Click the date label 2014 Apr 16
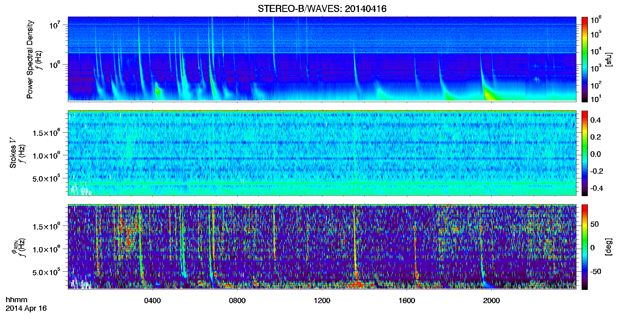 tap(26, 308)
